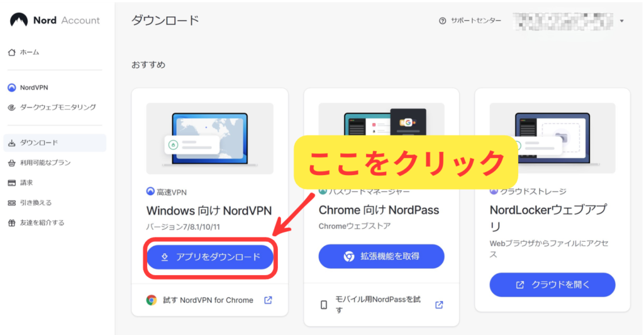Open the ホーム sidebar item
This screenshot has height=335, width=644.
point(29,52)
